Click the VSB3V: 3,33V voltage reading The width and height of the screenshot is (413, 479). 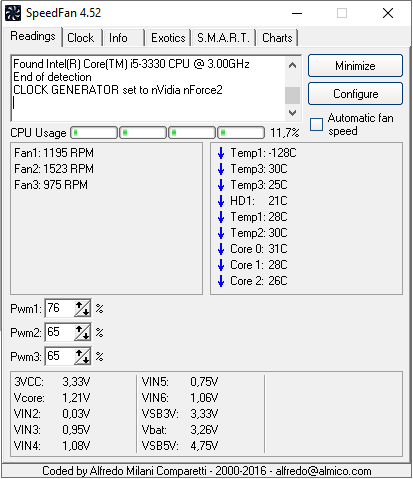pyautogui.click(x=180, y=414)
